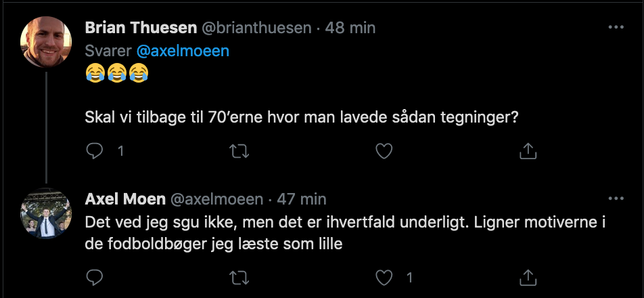Share Brian Thuesen's tweet
Viewport: 644px width, 298px height.
tap(528, 152)
